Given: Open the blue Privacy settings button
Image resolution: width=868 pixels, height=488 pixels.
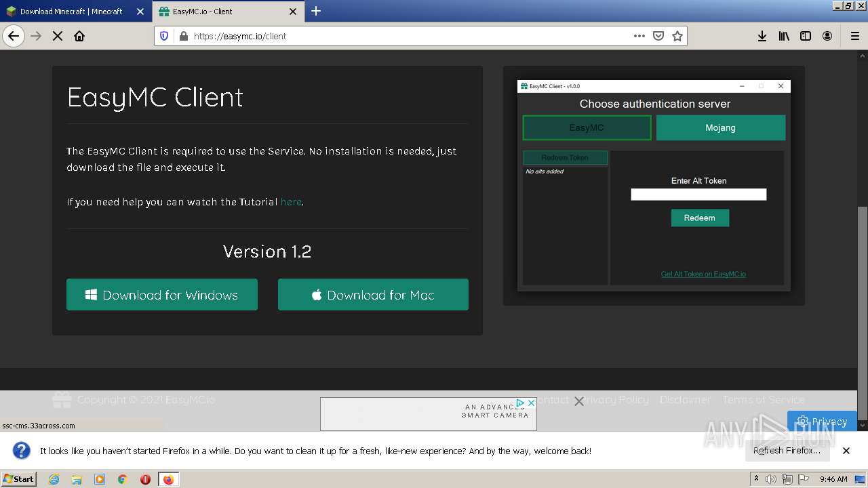Looking at the screenshot, I should [822, 421].
